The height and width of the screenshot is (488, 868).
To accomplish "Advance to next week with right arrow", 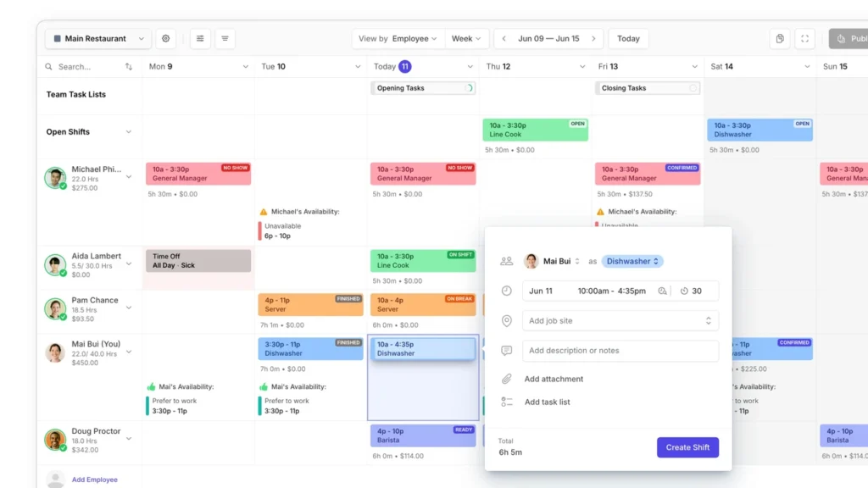I will pos(593,39).
